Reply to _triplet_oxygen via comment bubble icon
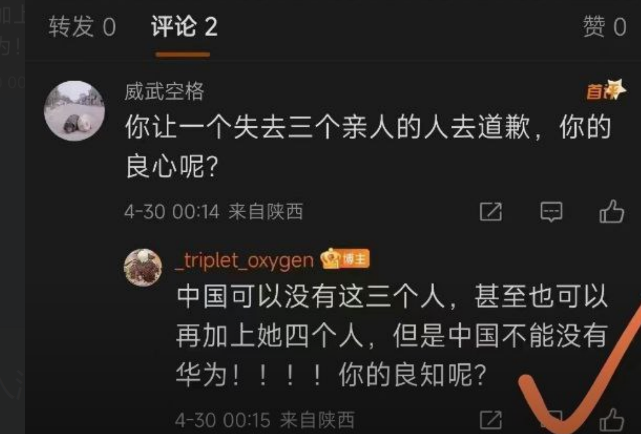The width and height of the screenshot is (641, 434). pyautogui.click(x=551, y=420)
